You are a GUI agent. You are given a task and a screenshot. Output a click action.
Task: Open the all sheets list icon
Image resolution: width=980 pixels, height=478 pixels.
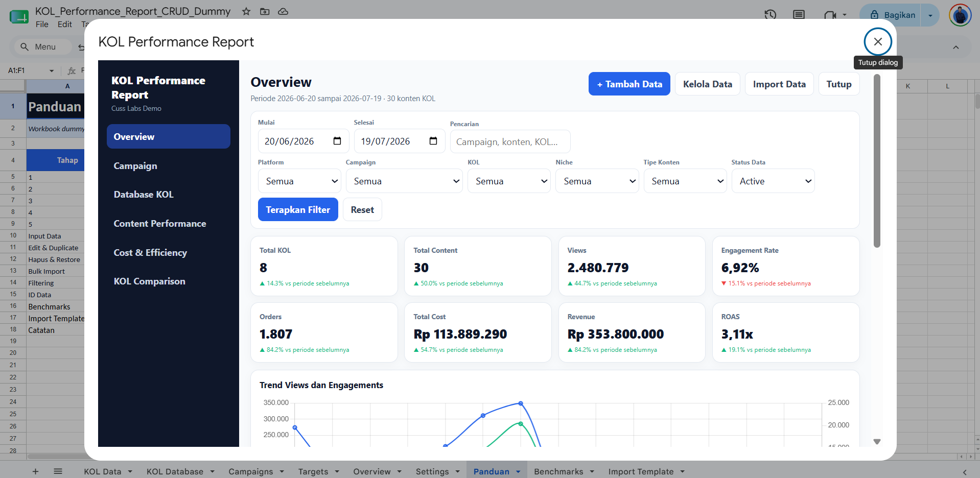58,471
